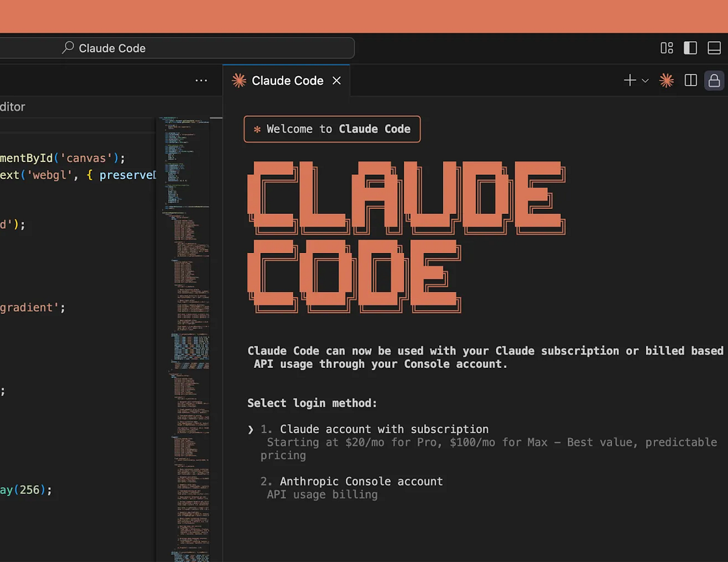Toggle the editor group lock icon
The width and height of the screenshot is (728, 562).
(x=714, y=80)
